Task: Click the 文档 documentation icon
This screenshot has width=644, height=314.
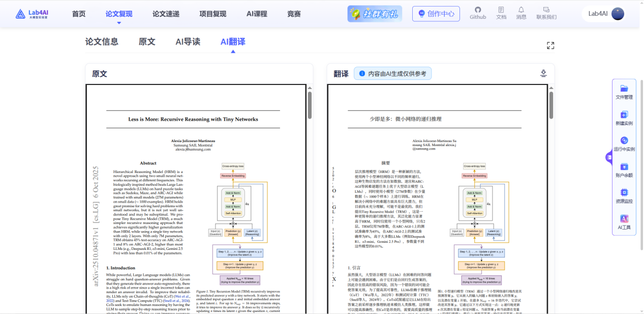Action: tap(501, 13)
